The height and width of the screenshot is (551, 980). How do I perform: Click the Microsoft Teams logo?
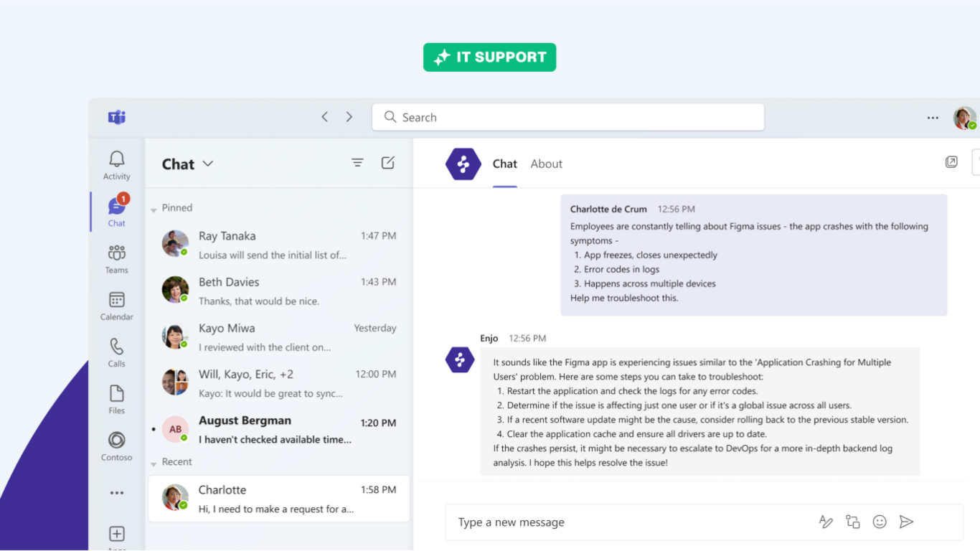coord(116,117)
